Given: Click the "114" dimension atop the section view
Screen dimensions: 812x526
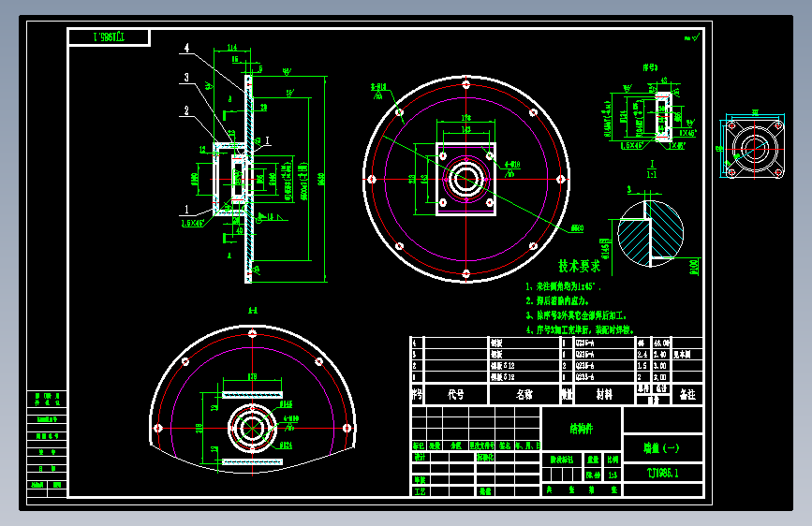Looking at the screenshot, I should point(232,48).
